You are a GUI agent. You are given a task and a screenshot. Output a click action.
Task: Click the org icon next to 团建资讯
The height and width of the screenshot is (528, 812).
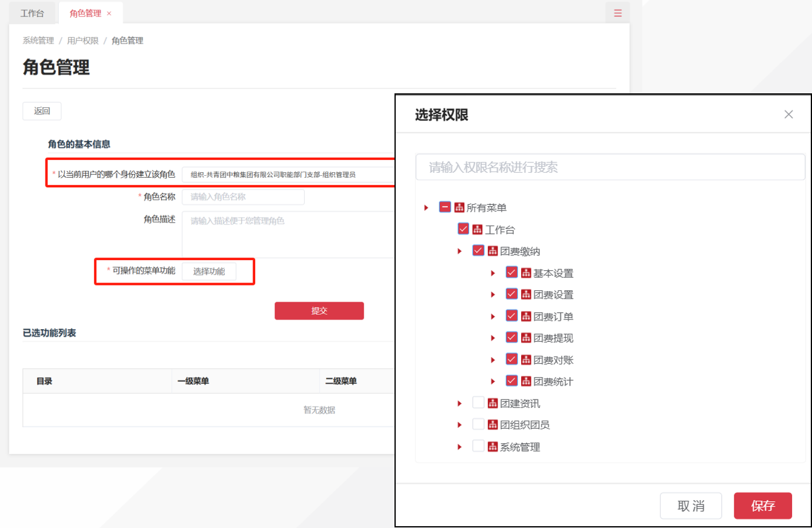[x=493, y=403]
